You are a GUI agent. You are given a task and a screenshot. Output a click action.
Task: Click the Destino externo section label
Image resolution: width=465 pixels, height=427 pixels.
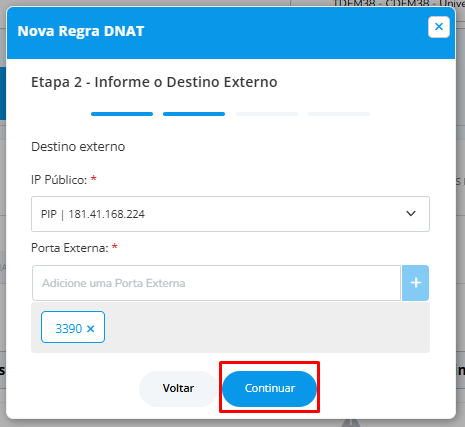[78, 147]
